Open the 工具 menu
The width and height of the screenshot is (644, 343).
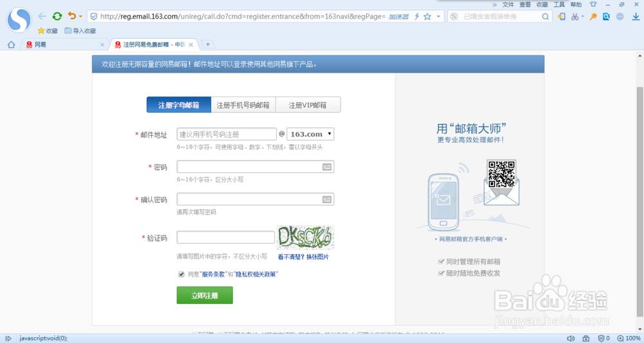pyautogui.click(x=559, y=5)
